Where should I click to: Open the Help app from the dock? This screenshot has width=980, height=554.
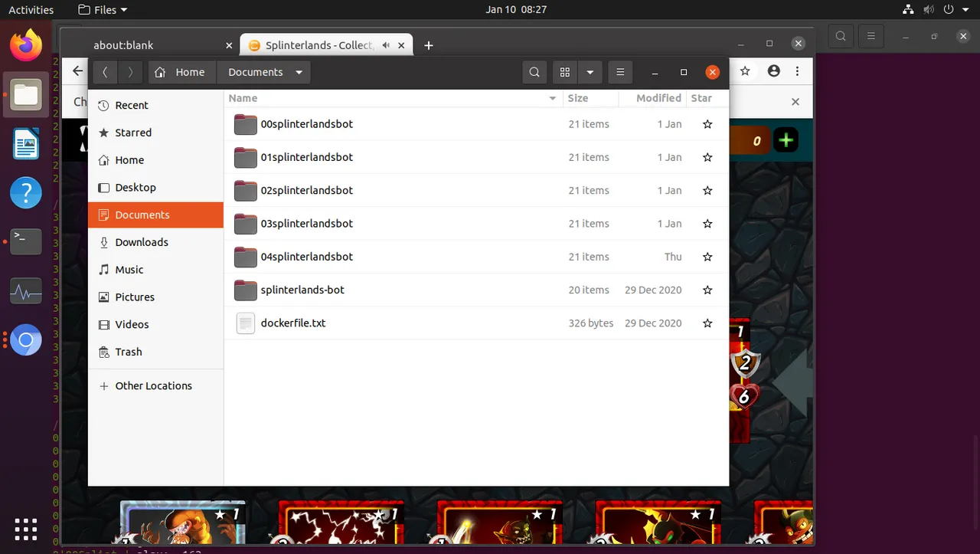pos(26,193)
